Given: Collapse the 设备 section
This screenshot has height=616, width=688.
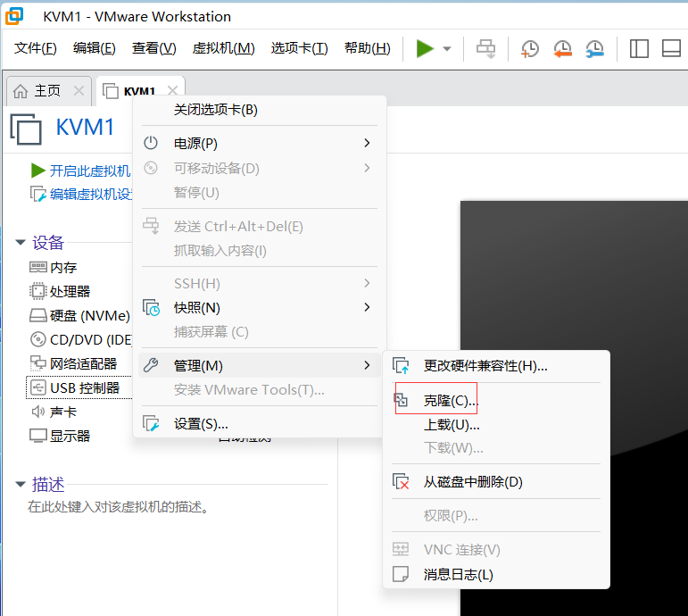Looking at the screenshot, I should click(x=21, y=242).
